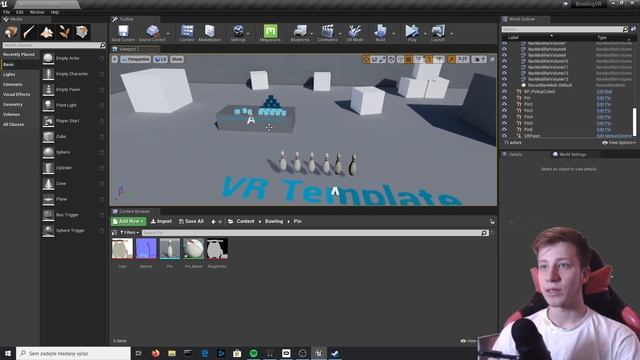Select the Paint brush mode icon
The width and height of the screenshot is (640, 360).
29,31
